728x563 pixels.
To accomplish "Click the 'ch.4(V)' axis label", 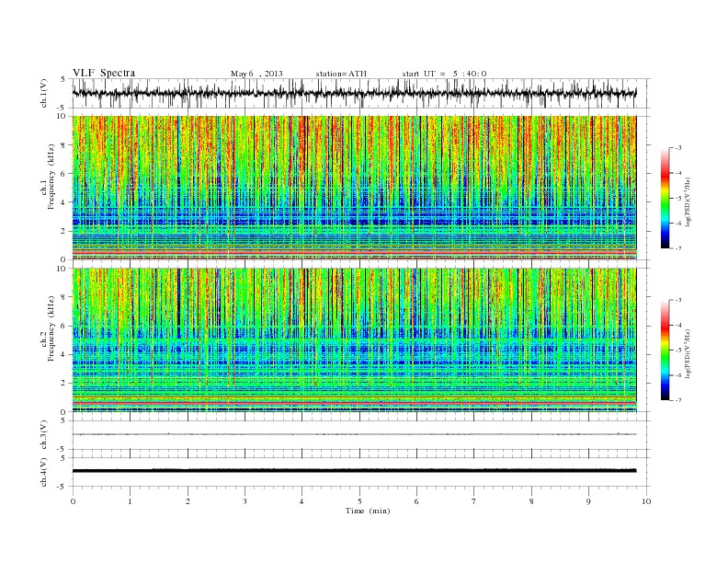I will click(44, 472).
